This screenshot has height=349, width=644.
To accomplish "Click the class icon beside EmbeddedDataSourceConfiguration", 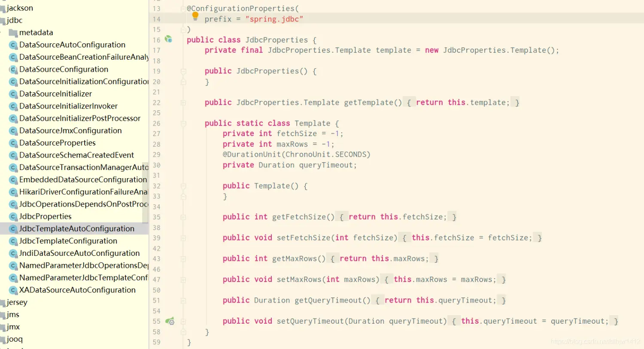I will coord(13,179).
